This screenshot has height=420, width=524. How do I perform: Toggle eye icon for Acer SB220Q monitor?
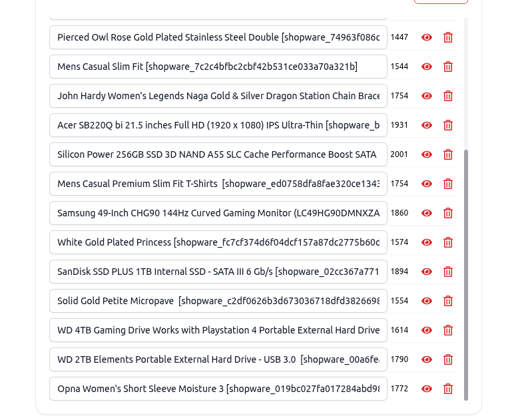427,125
